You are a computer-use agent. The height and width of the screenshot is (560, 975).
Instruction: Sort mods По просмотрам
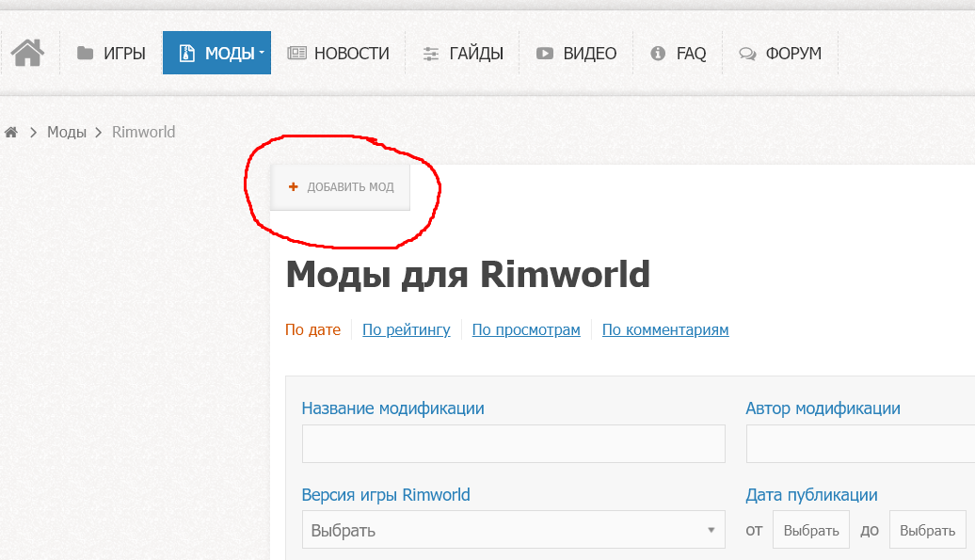tap(526, 330)
